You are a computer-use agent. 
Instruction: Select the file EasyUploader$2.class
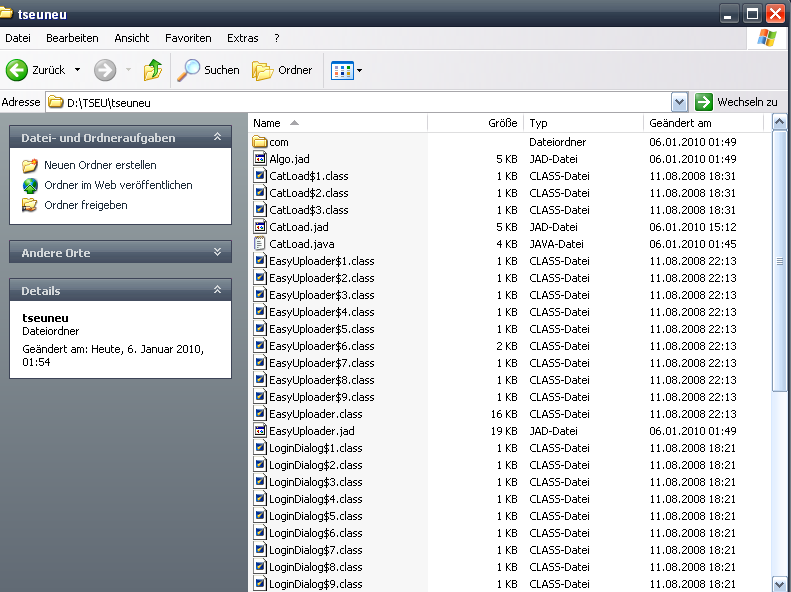322,278
